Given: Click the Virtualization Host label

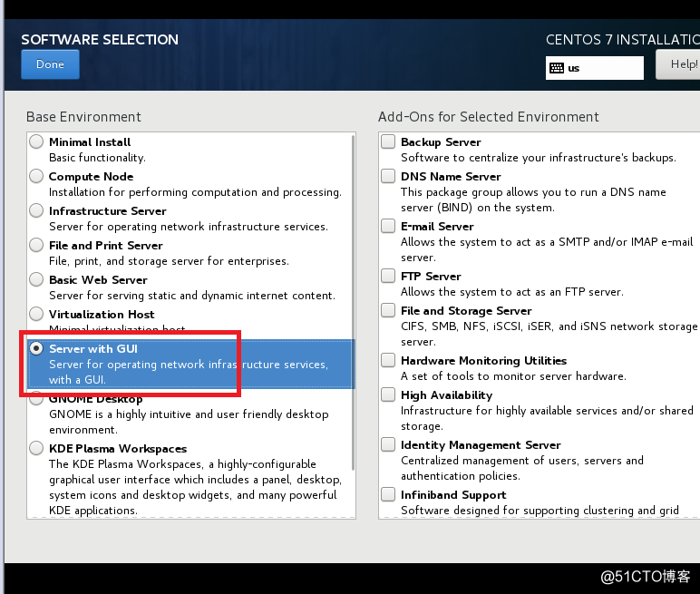Looking at the screenshot, I should pos(102,314).
